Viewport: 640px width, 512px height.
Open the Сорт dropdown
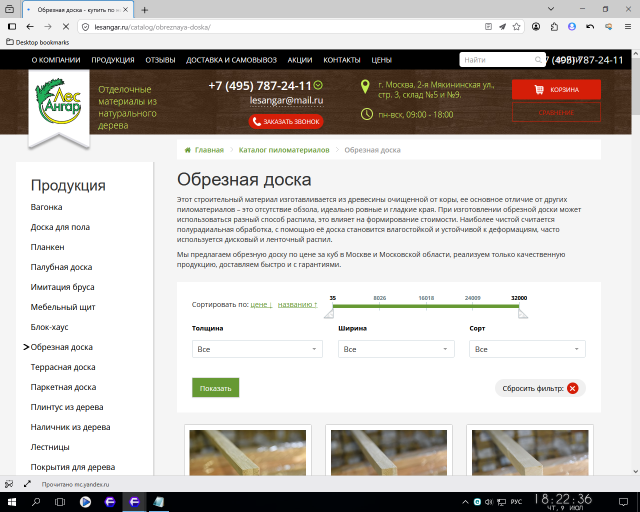coord(527,349)
